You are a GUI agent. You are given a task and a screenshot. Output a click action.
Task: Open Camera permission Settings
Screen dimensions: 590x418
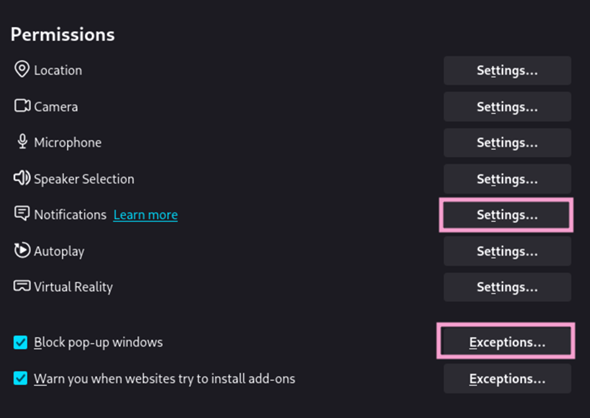pos(507,107)
